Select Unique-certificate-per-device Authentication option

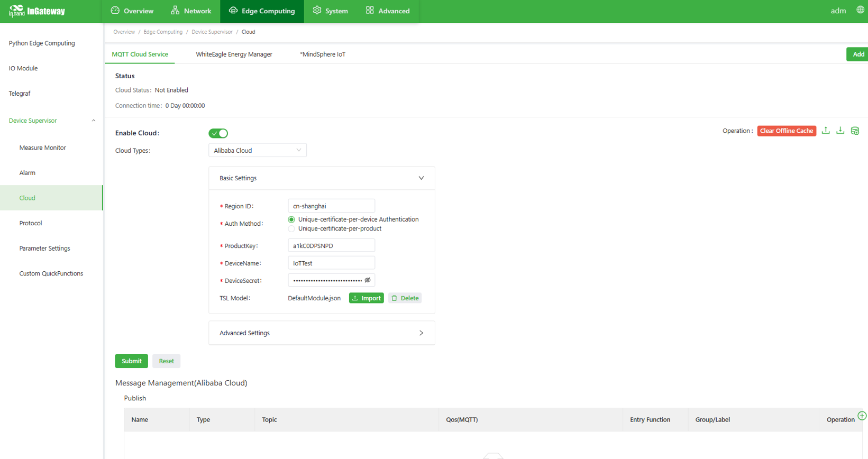tap(291, 219)
